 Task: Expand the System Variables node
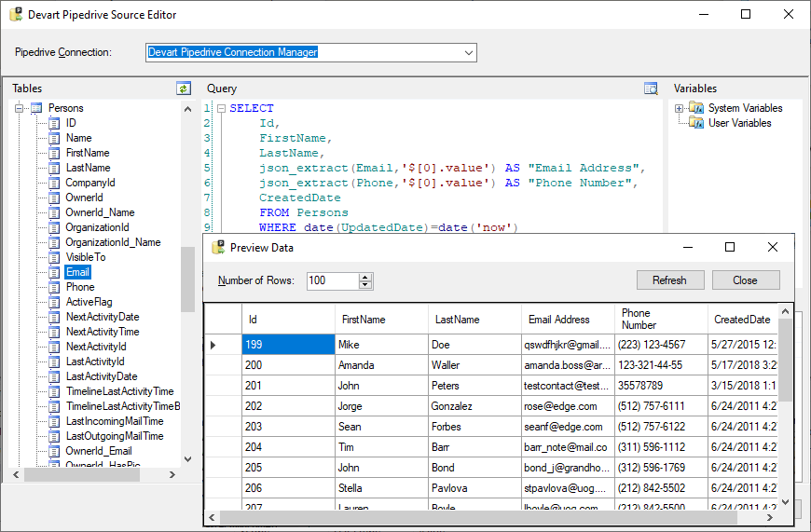coord(680,108)
